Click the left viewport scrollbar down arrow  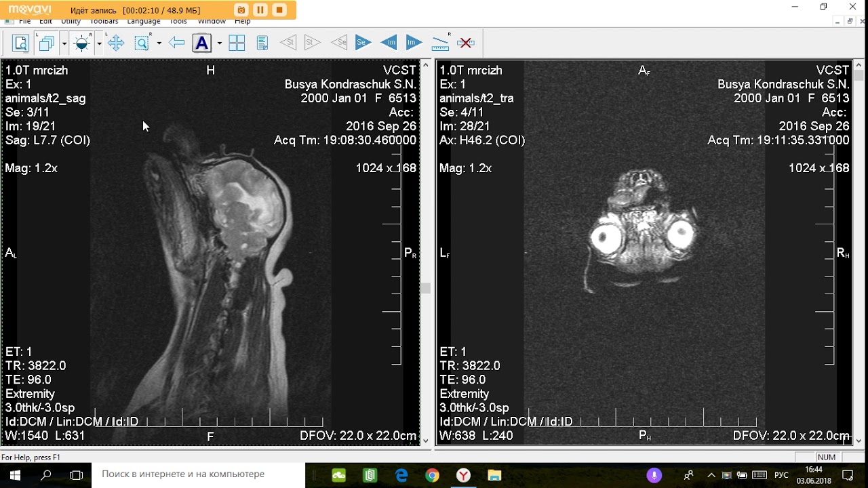(x=426, y=441)
